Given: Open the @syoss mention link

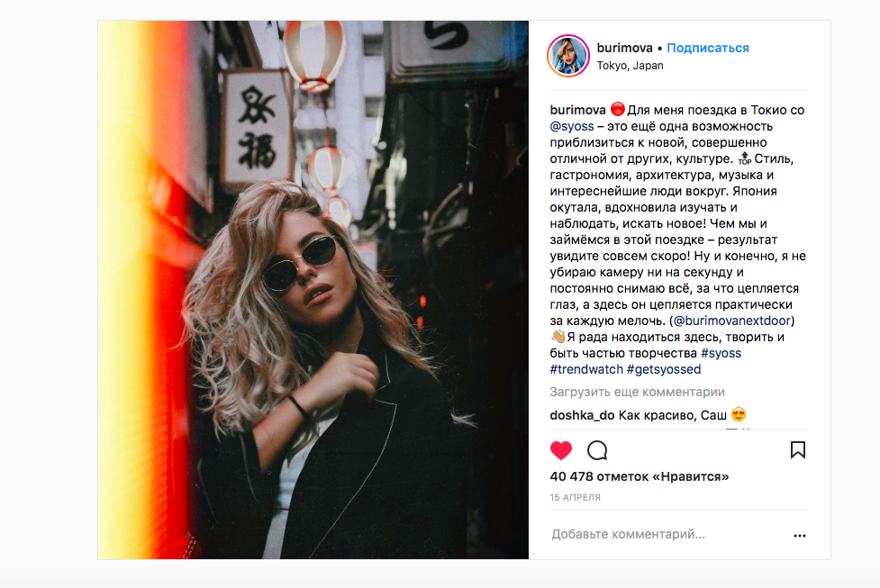Looking at the screenshot, I should [x=571, y=126].
